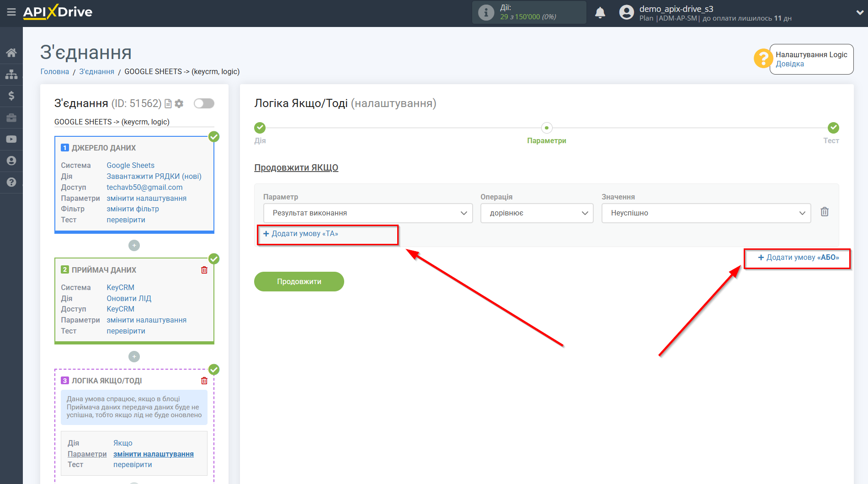Click змінити налаштування in data source
The image size is (868, 484).
point(146,198)
